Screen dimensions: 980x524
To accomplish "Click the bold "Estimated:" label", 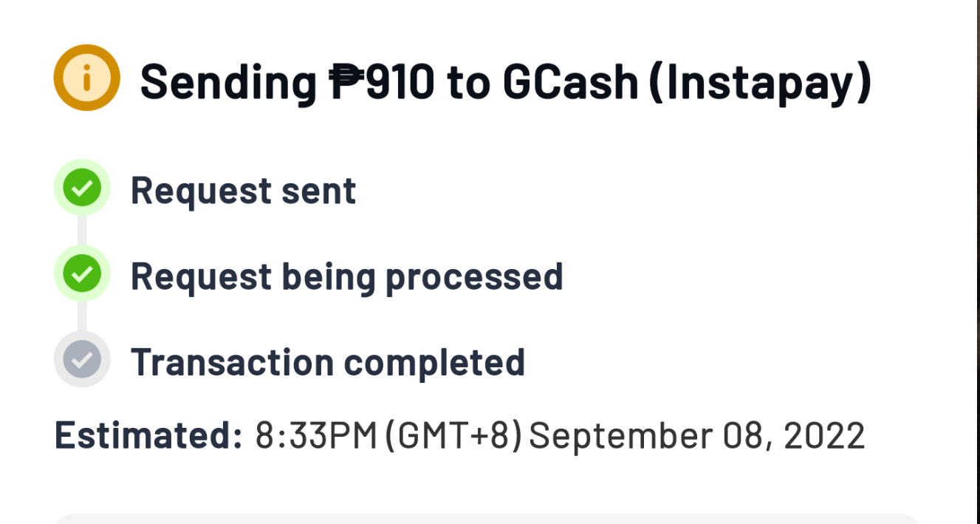I will click(148, 435).
